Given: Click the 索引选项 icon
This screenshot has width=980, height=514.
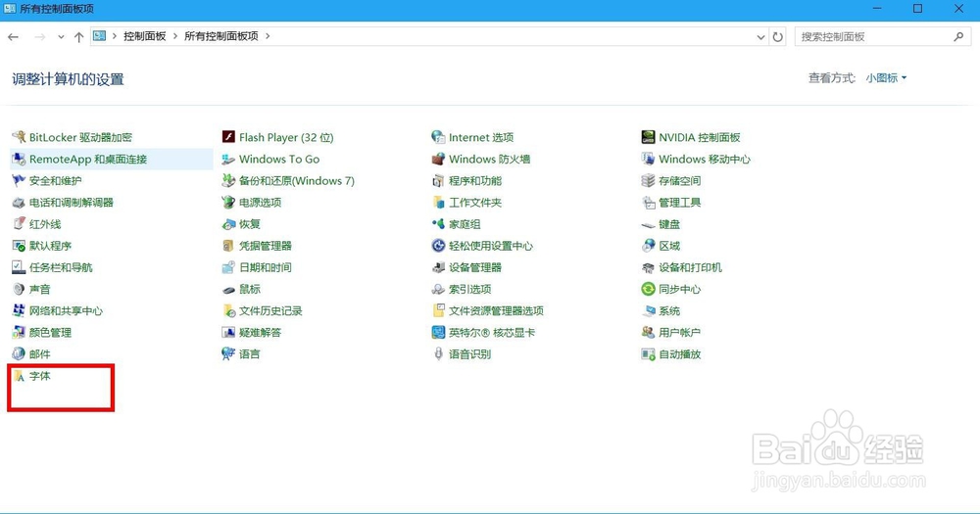Looking at the screenshot, I should coord(438,289).
